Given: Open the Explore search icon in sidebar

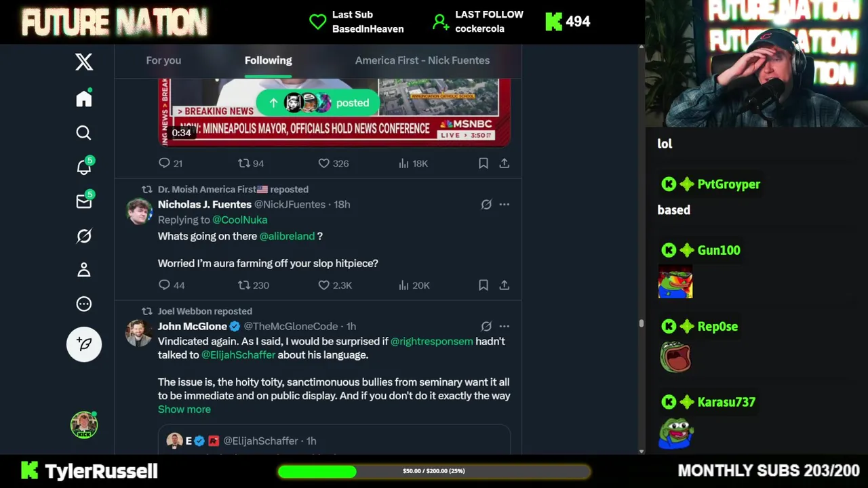Looking at the screenshot, I should [x=84, y=133].
